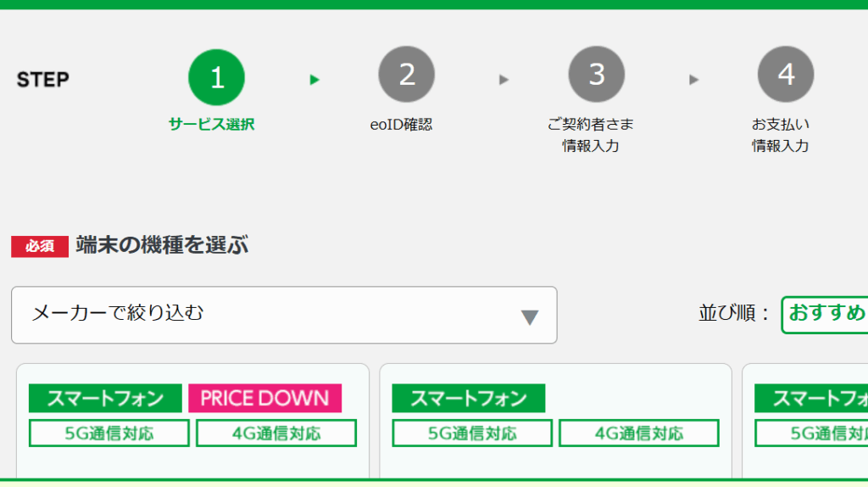
Task: Click the step 4 circle icon
Action: (786, 75)
